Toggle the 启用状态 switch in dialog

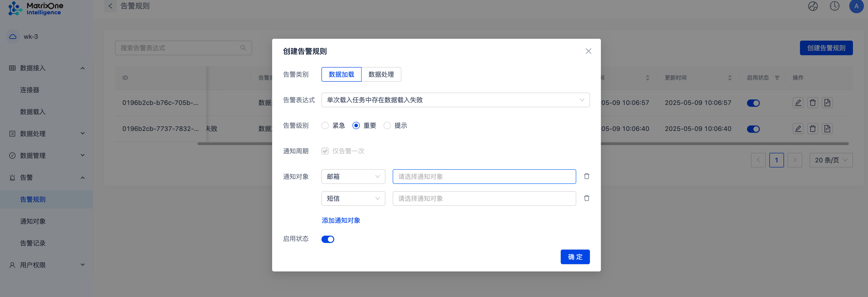(x=328, y=239)
